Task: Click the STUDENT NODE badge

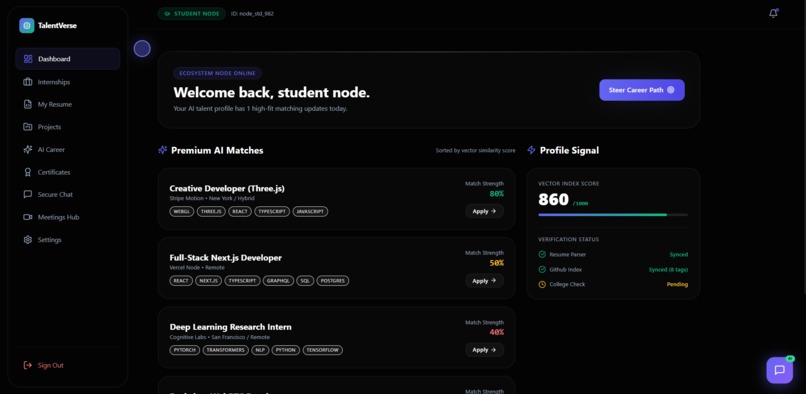Action: pos(192,14)
